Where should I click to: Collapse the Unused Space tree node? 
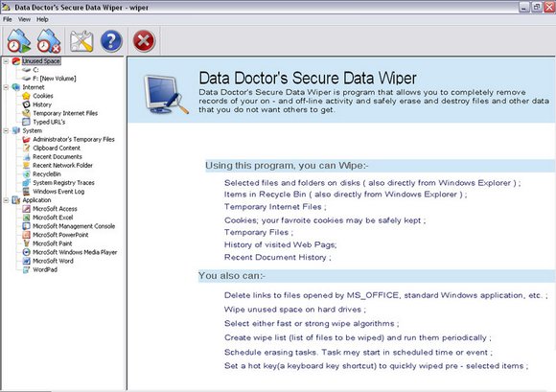coord(6,61)
